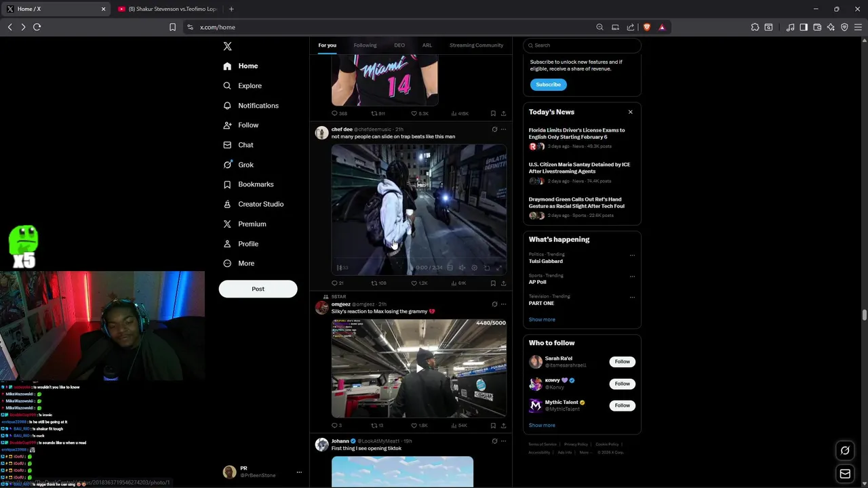Open more options for Tulsi Gabbard trend
Screen dimensions: 868x488
click(632, 256)
